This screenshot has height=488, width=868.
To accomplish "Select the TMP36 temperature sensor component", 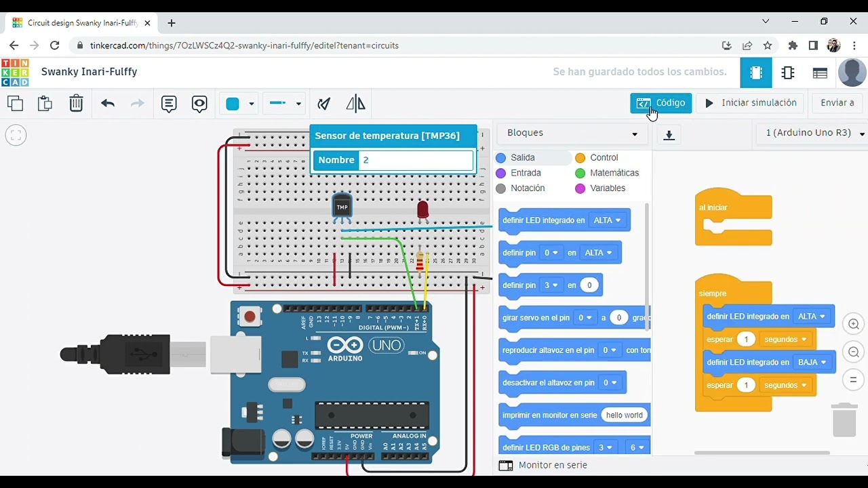I will click(342, 207).
